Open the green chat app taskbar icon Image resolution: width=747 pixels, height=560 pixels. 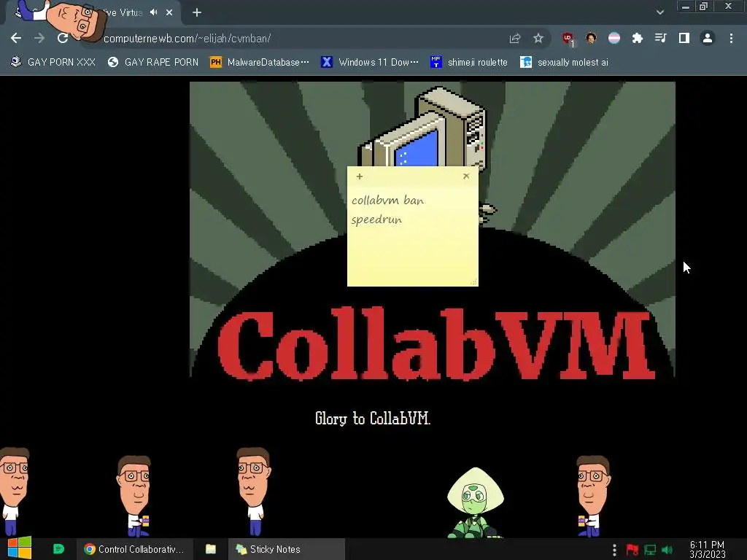coord(58,549)
